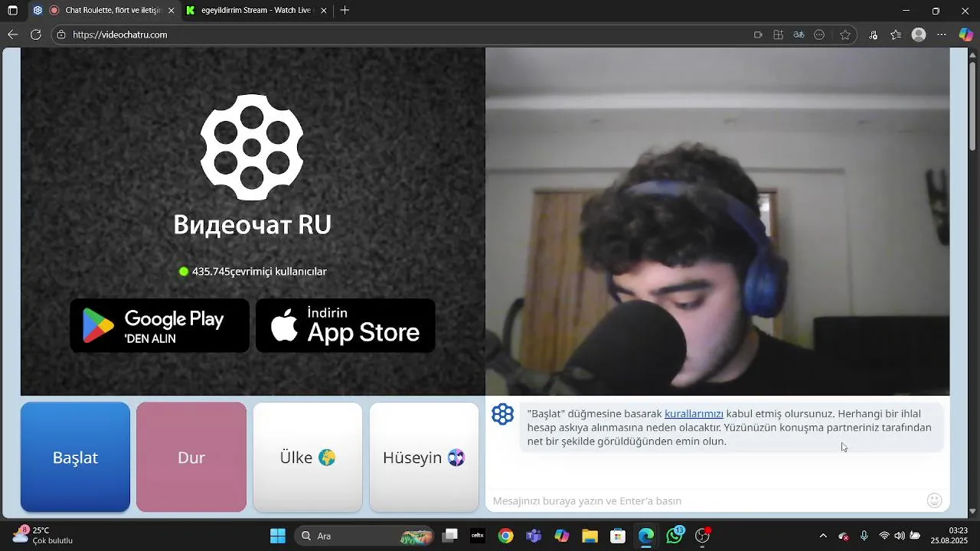Open Microsoft Store from the taskbar
Viewport: 980px width, 551px height.
[618, 536]
